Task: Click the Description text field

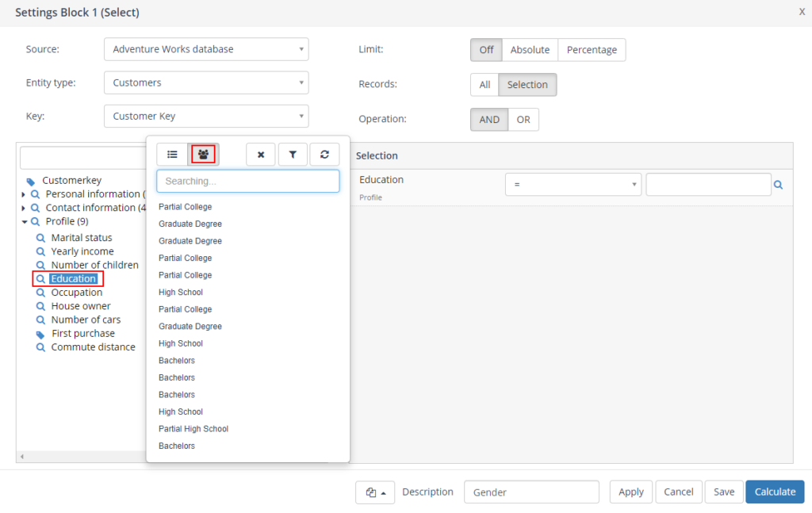Action: pyautogui.click(x=531, y=492)
